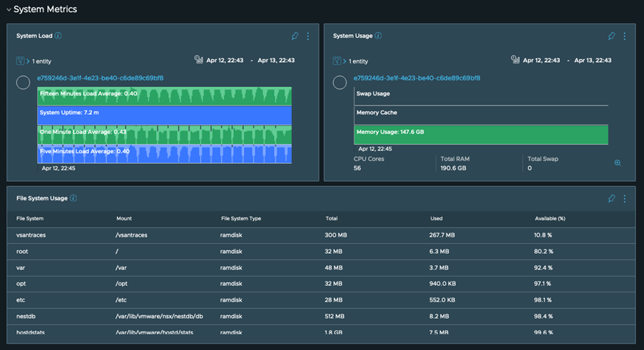Select System Usage entity radio button
The width and height of the screenshot is (644, 350).
(x=339, y=83)
